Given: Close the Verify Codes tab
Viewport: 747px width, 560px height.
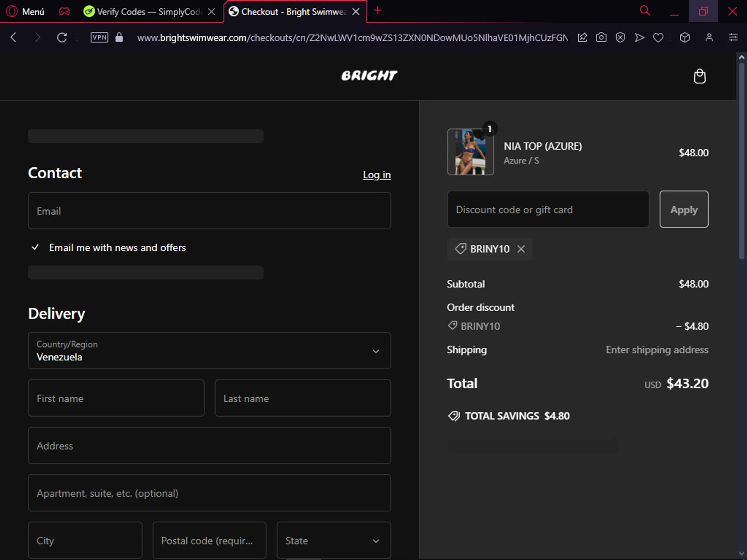Looking at the screenshot, I should coord(212,11).
